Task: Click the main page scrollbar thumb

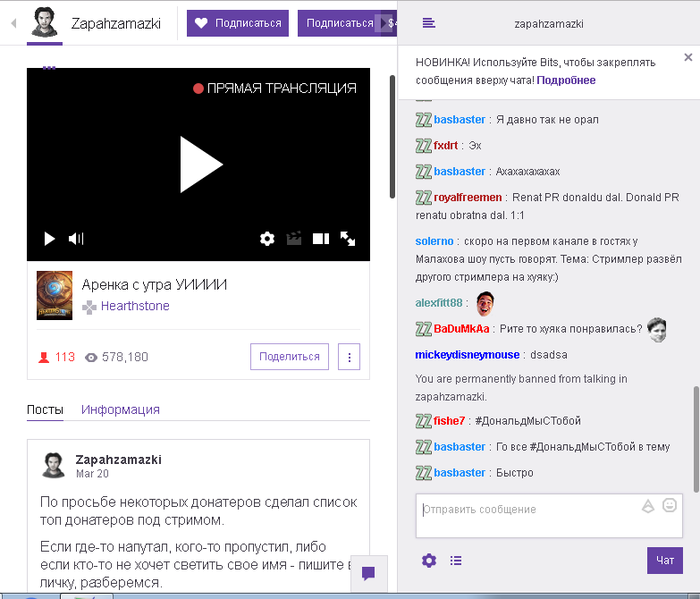Action: [392, 137]
